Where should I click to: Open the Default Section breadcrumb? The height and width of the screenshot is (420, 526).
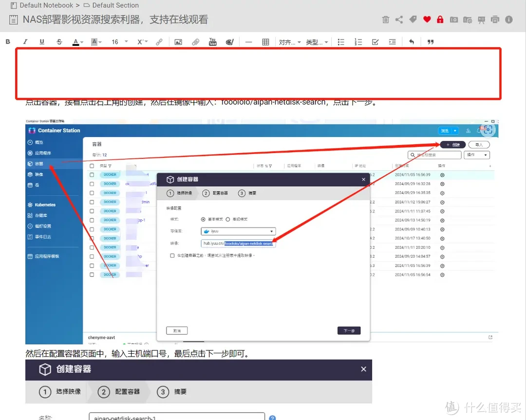115,5
